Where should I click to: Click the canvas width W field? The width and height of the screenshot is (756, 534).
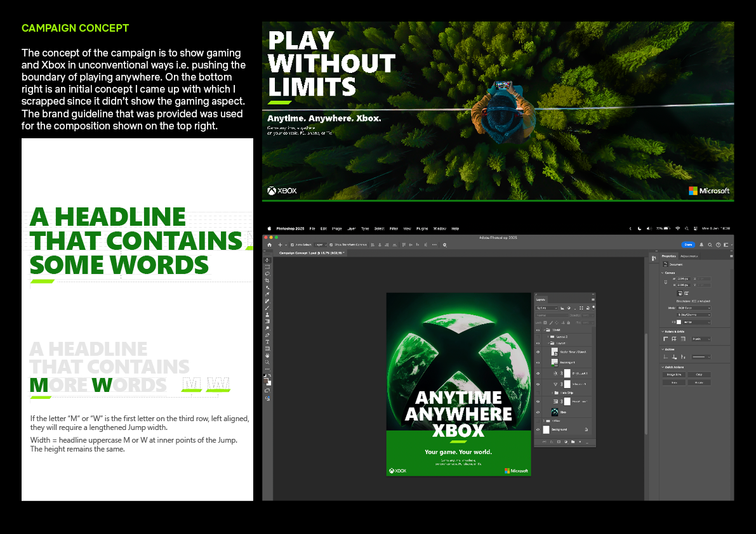[x=683, y=279]
